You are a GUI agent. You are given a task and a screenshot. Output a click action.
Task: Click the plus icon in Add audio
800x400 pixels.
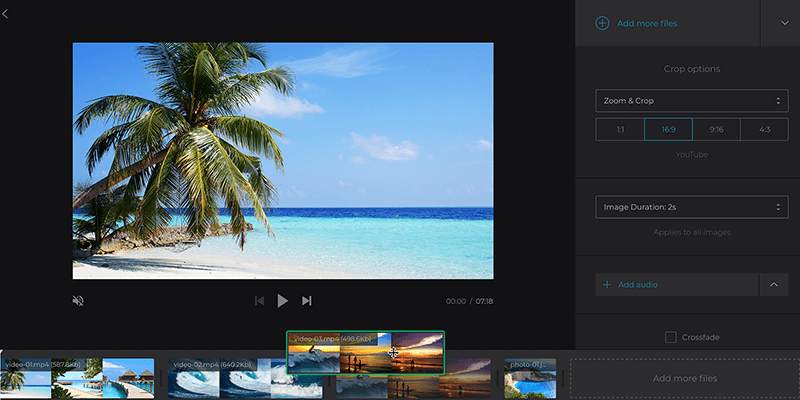(x=607, y=285)
